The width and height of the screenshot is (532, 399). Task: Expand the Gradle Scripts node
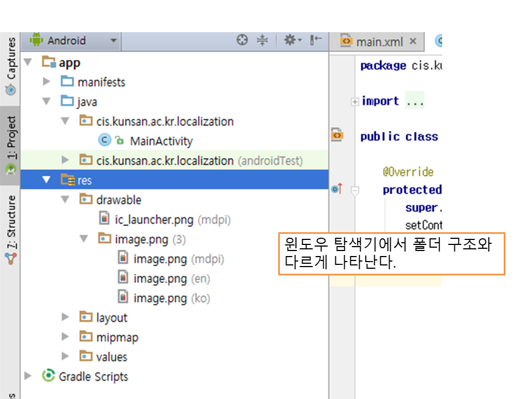28,376
